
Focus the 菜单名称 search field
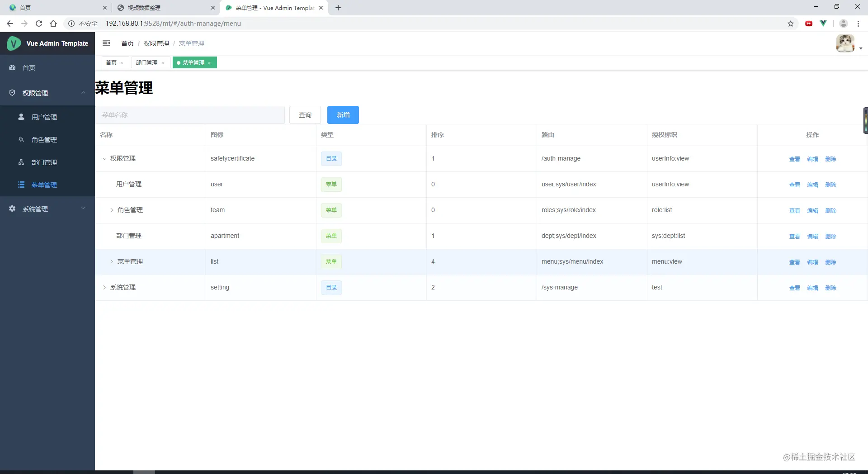click(190, 115)
